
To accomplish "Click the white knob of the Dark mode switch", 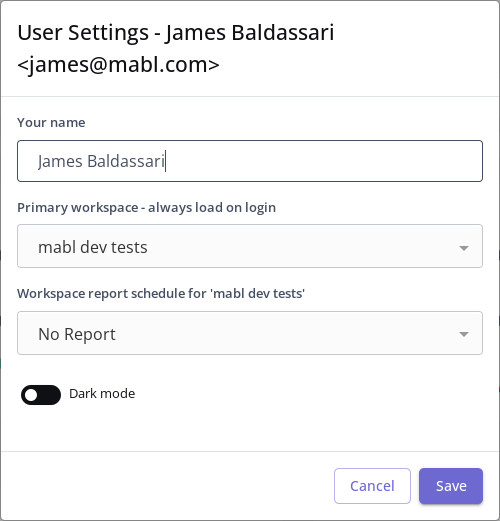I will tap(31, 395).
